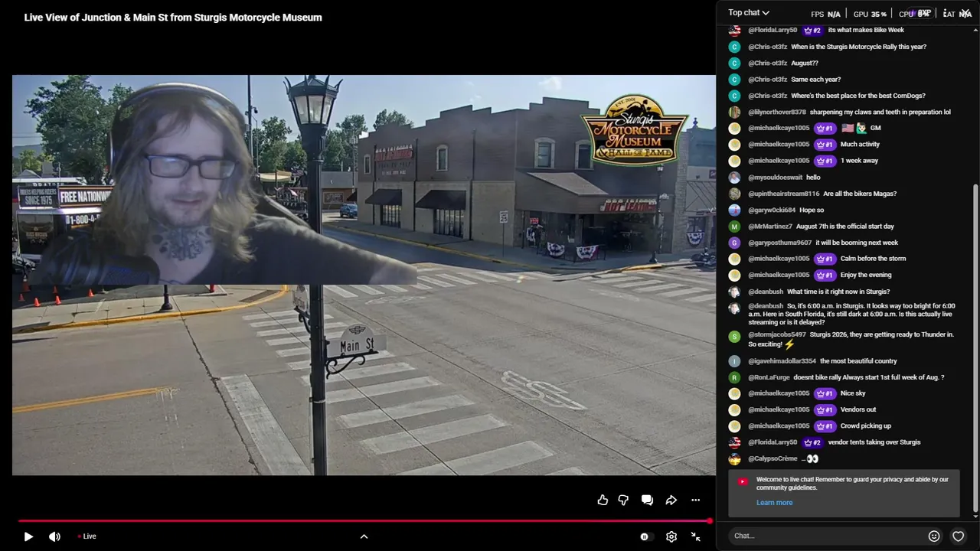The height and width of the screenshot is (551, 980).
Task: Click the Sturgis Motorcycle Museum logo overlay
Action: tap(634, 129)
